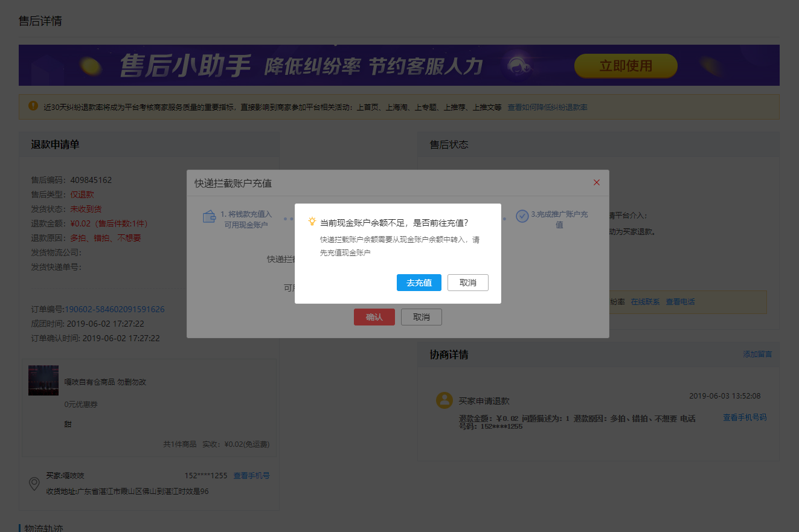Screen dimensions: 799x532
Task: Click the 售后小助手 banner
Action: 399,65
